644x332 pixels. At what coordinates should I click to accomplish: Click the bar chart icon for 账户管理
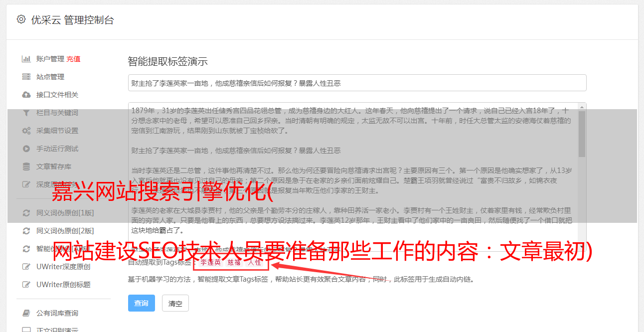[26, 59]
